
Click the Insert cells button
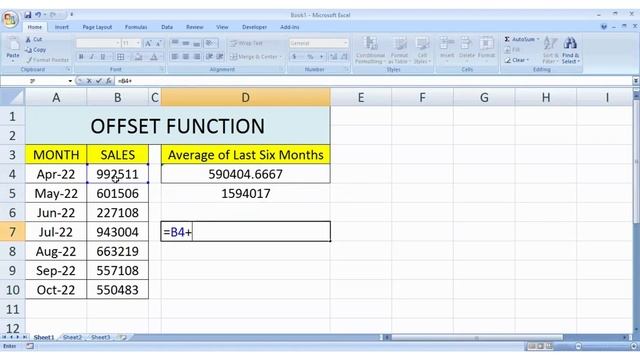tap(447, 49)
